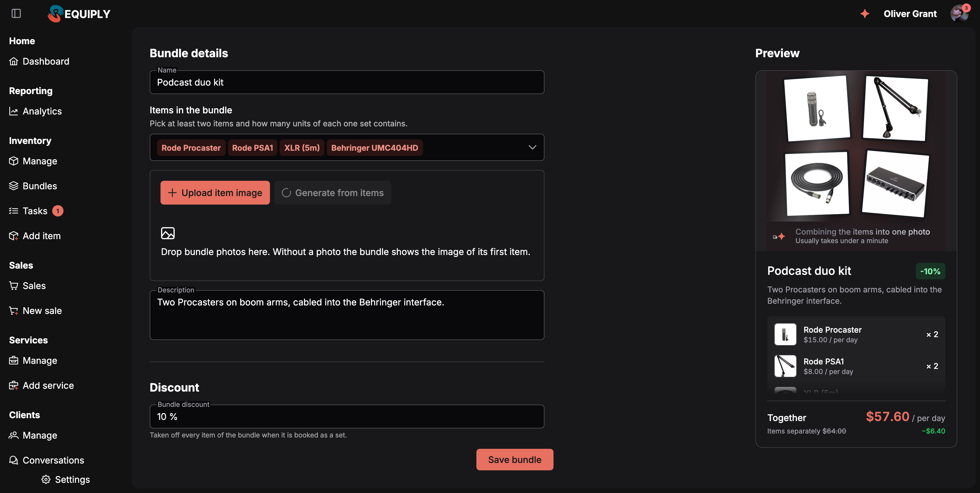This screenshot has width=980, height=493.
Task: Select the Rode Procaster chip
Action: click(191, 148)
